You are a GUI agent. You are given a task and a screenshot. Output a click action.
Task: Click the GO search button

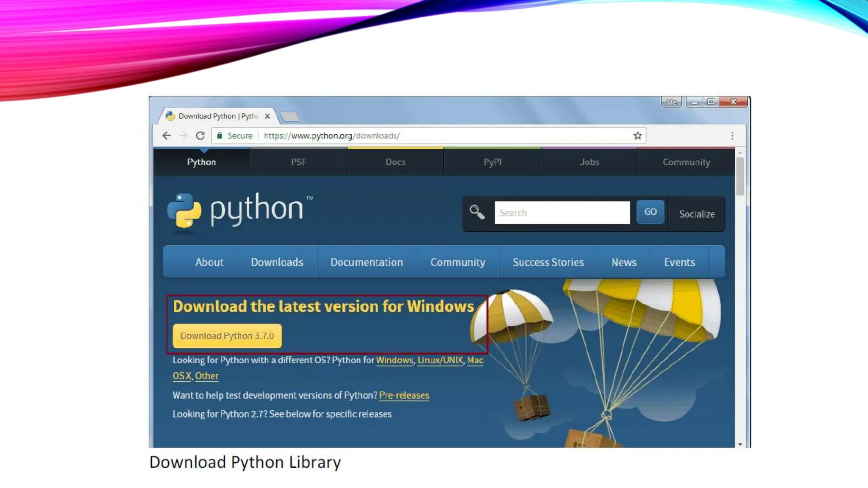pyautogui.click(x=650, y=212)
